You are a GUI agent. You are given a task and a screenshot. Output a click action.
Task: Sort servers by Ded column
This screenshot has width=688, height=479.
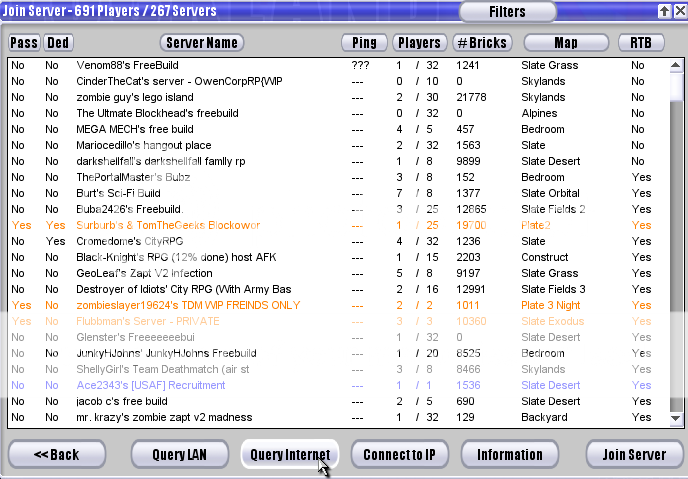coord(58,43)
